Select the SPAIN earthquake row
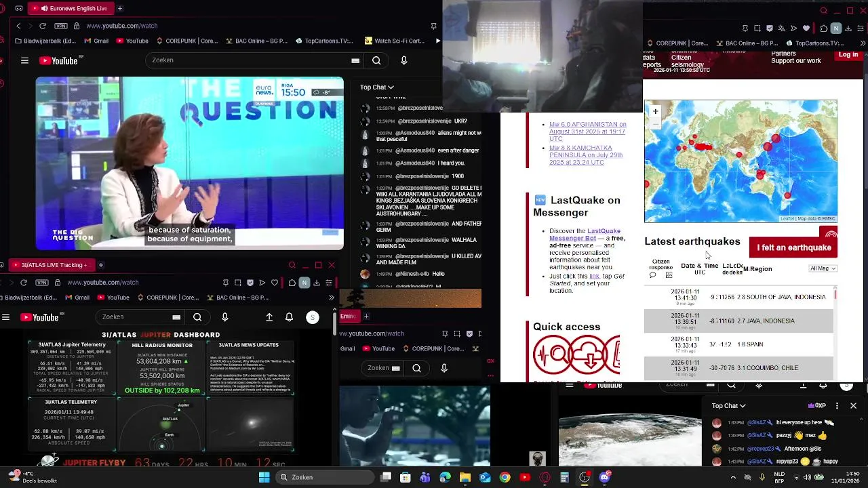This screenshot has height=488, width=868. tap(738, 344)
